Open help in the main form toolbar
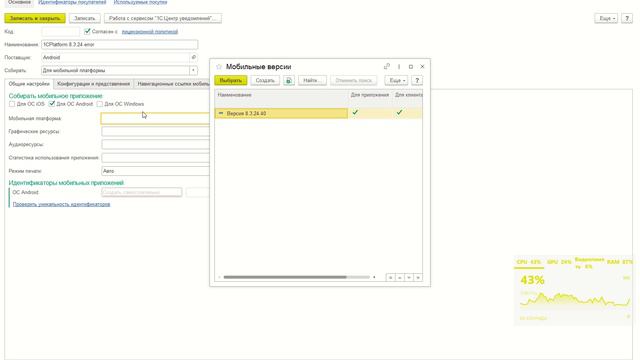This screenshot has height=360, width=640. coord(627,18)
